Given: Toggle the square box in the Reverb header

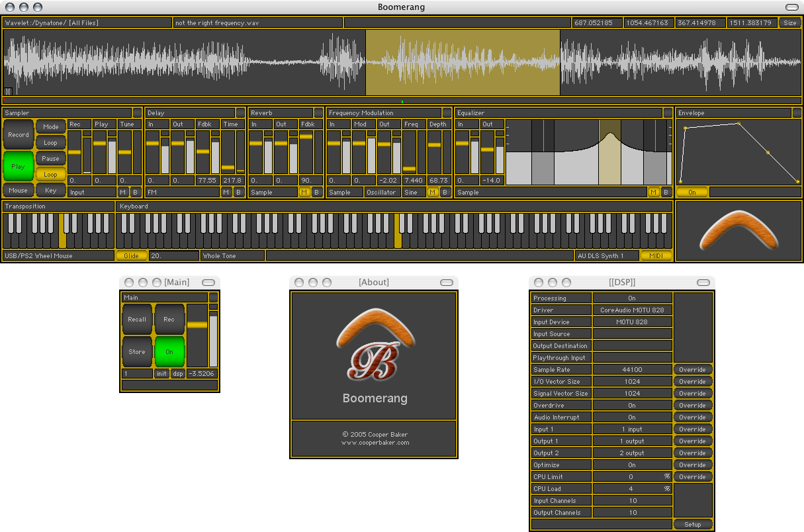Looking at the screenshot, I should [x=319, y=113].
